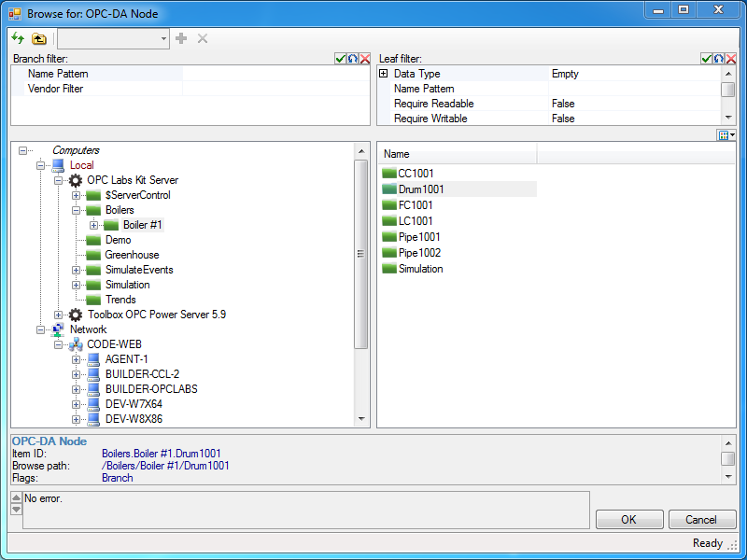Click the Boilers.Boiler #1.Drum1001 Item ID link
Image resolution: width=747 pixels, height=560 pixels.
point(162,454)
